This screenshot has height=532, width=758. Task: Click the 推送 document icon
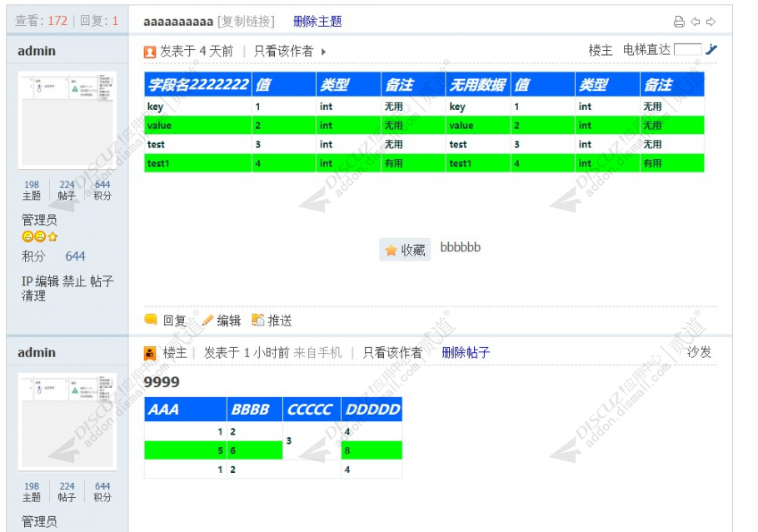(258, 320)
